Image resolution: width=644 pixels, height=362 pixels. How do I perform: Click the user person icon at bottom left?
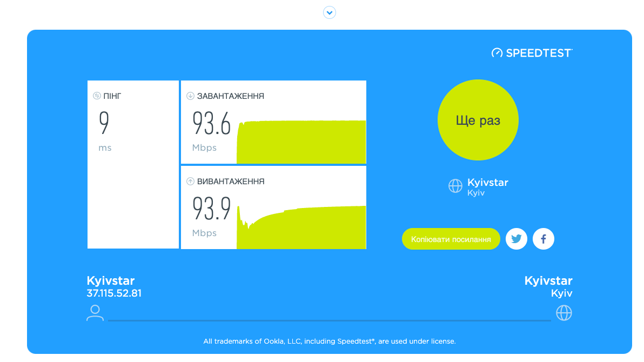[95, 313]
